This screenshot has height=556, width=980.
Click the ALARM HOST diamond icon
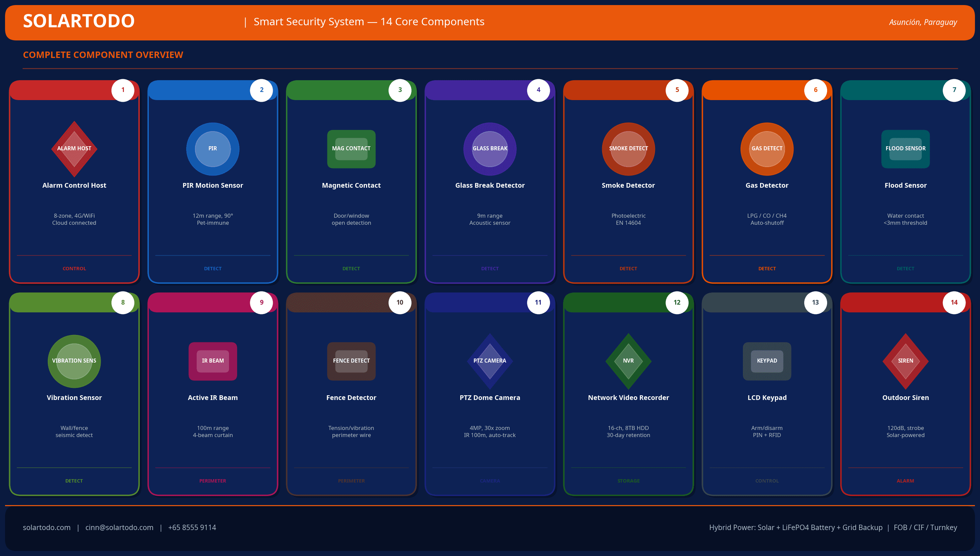pyautogui.click(x=74, y=149)
